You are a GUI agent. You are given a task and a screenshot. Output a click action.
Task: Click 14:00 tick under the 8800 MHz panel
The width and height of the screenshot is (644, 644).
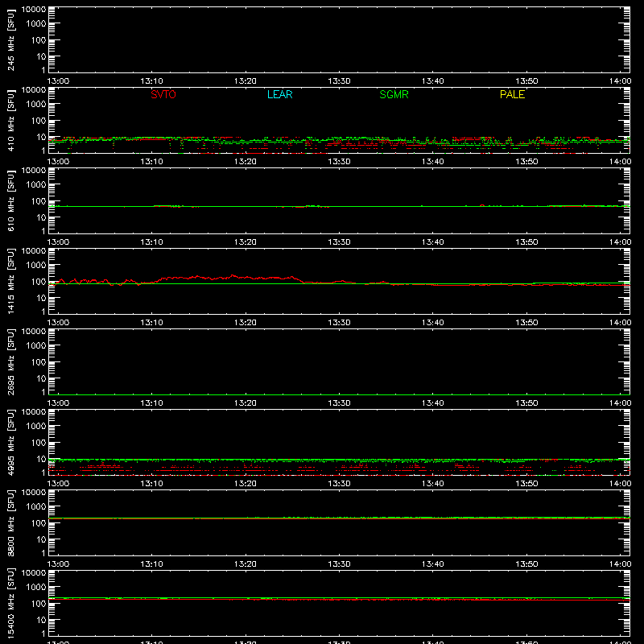(620, 564)
